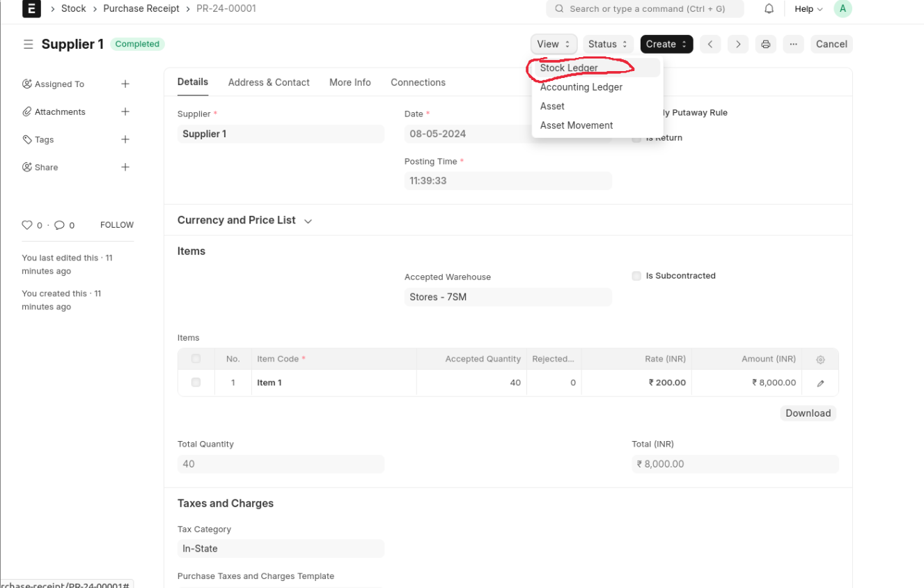Click the edit pencil on Item 1 row
The width and height of the screenshot is (924, 588).
pyautogui.click(x=820, y=383)
